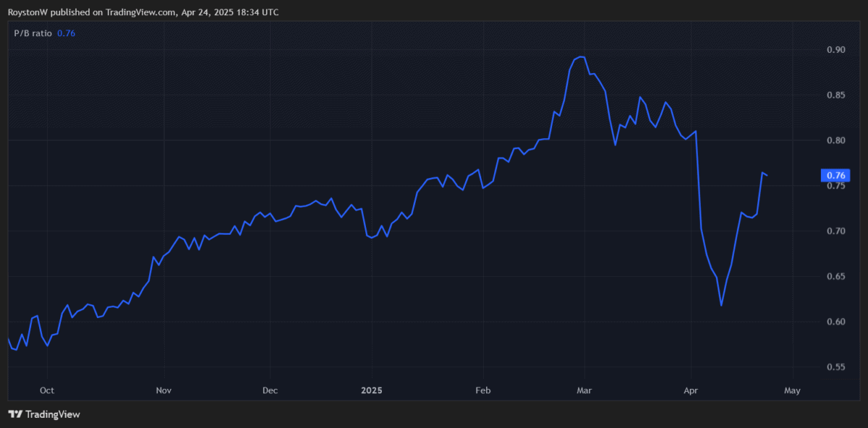Click the May label on time axis
This screenshot has width=868, height=428.
coord(792,390)
